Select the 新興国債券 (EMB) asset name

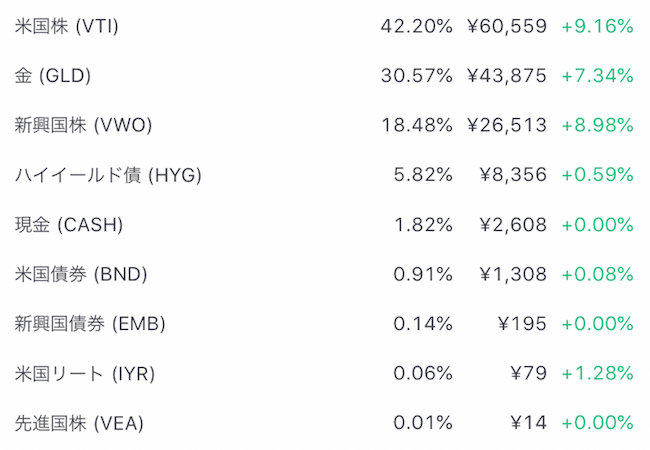(x=90, y=324)
